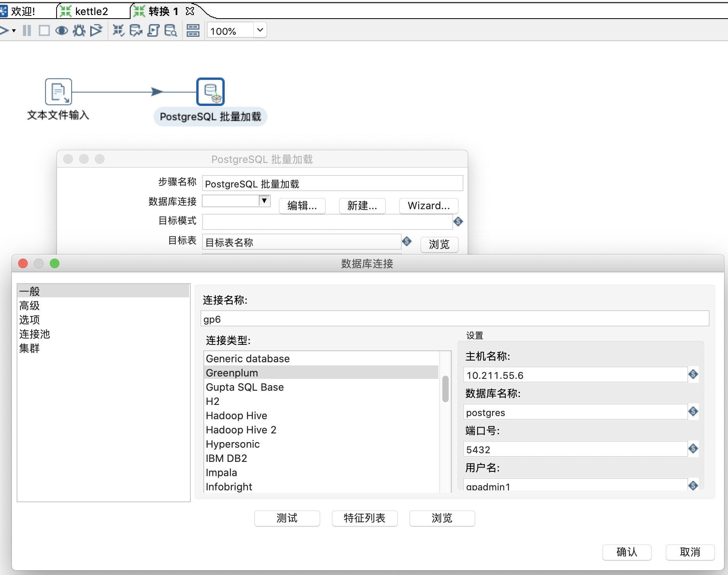Open the run options dropdown arrow
The image size is (728, 575).
pyautogui.click(x=14, y=30)
